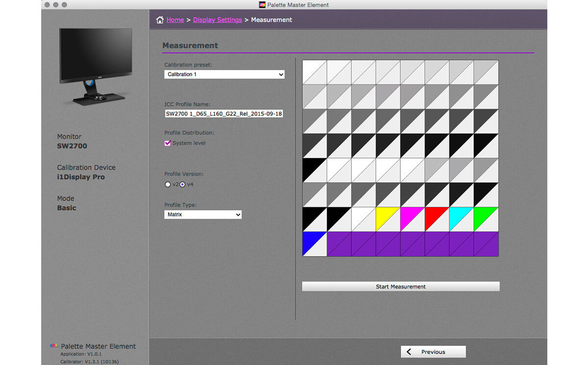Open the Calibration preset dropdown
Screen dimensions: 588x365
[x=224, y=75]
